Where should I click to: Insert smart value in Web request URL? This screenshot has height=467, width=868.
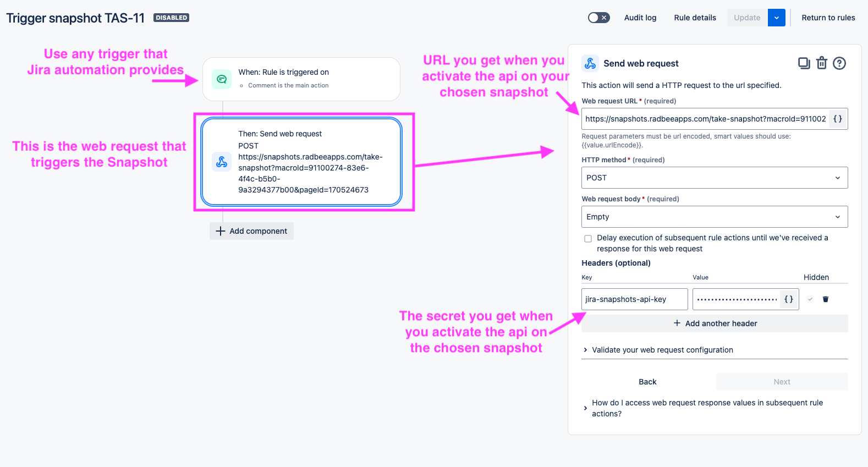pos(838,119)
